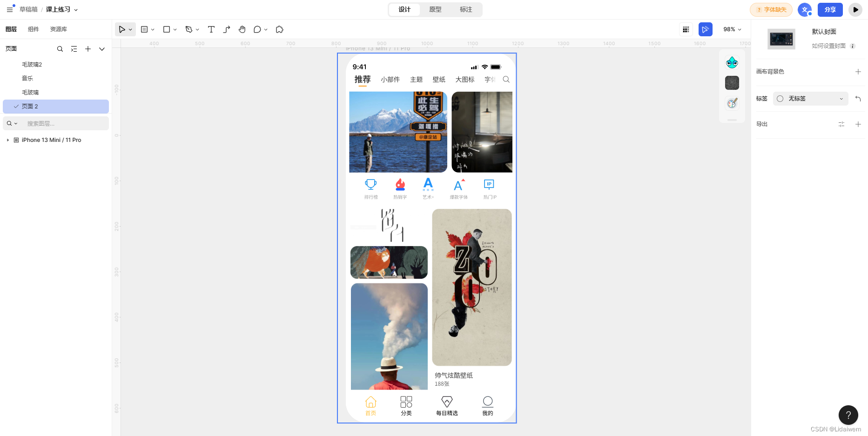Viewport: 868px width, 436px height.
Task: Click the info icon beside 如何设置封面
Action: 853,46
